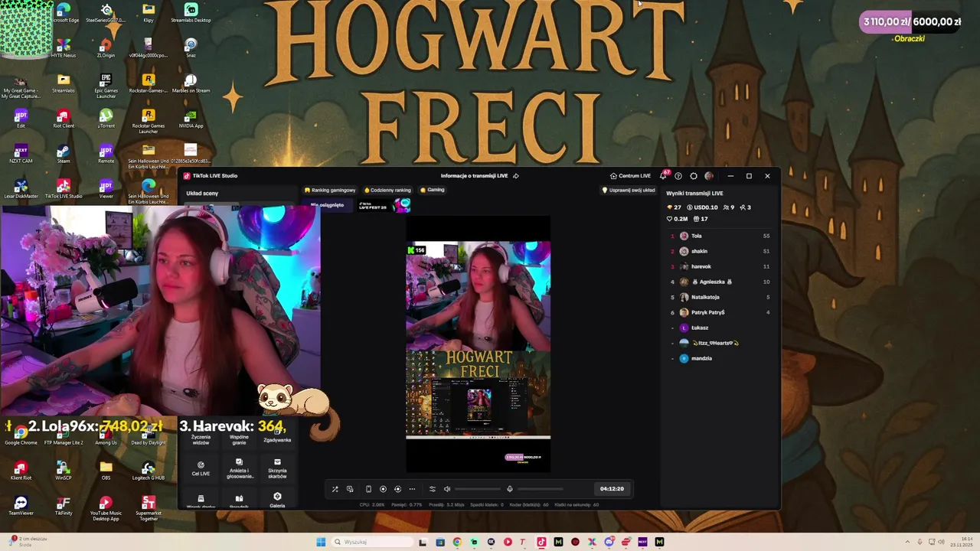Open the audio mixer sliders icon
This screenshot has width=980, height=551.
coord(432,489)
